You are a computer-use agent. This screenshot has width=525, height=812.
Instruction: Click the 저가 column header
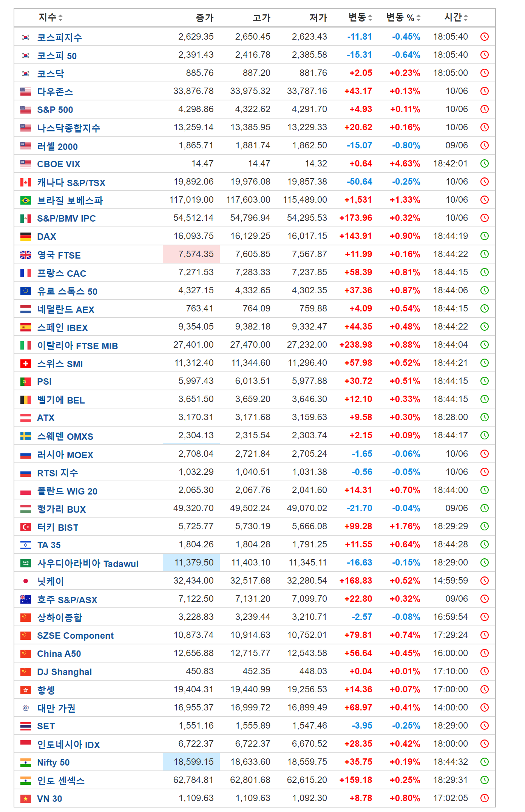click(318, 18)
